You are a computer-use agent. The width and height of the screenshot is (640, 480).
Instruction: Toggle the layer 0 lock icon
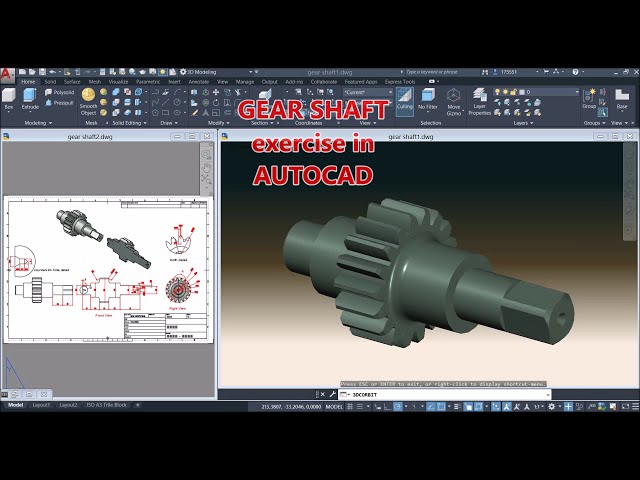[513, 92]
